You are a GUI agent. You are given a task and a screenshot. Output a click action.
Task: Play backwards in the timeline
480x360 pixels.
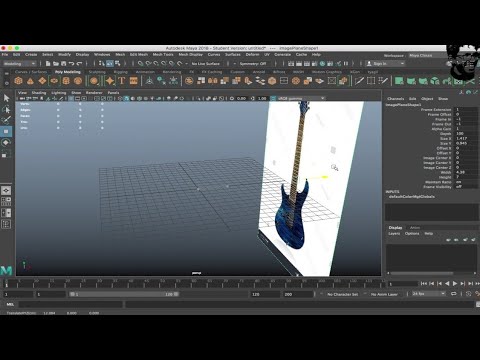pos(447,284)
